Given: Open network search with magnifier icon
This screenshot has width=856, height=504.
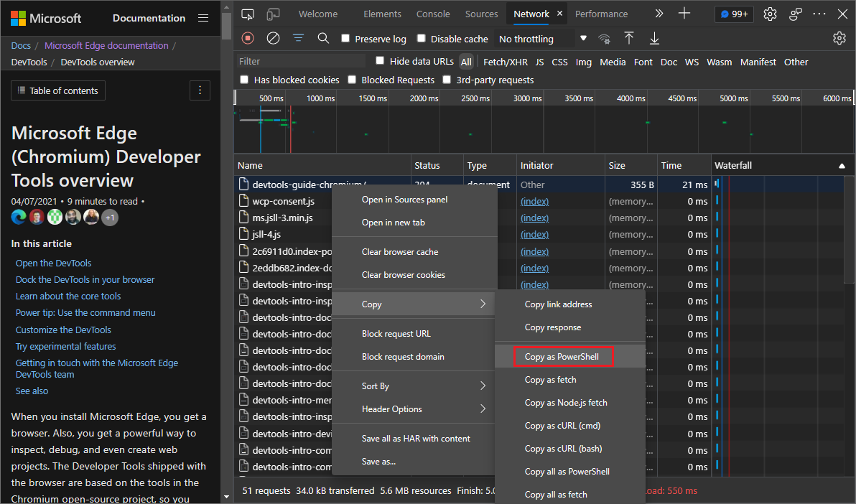Looking at the screenshot, I should tap(323, 38).
